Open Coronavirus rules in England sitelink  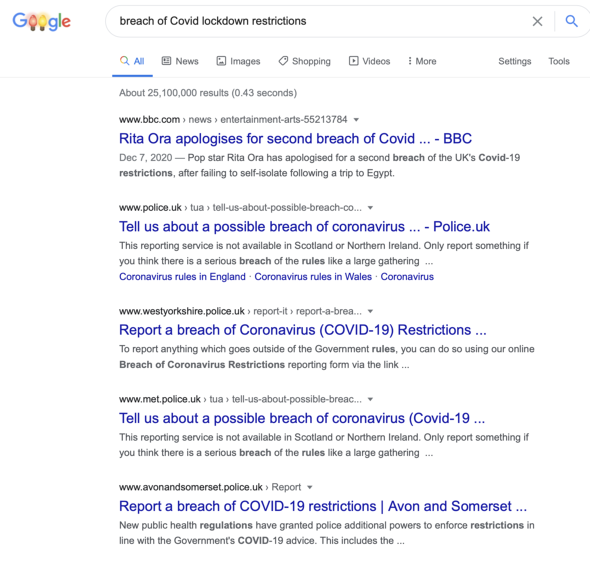[x=182, y=277]
